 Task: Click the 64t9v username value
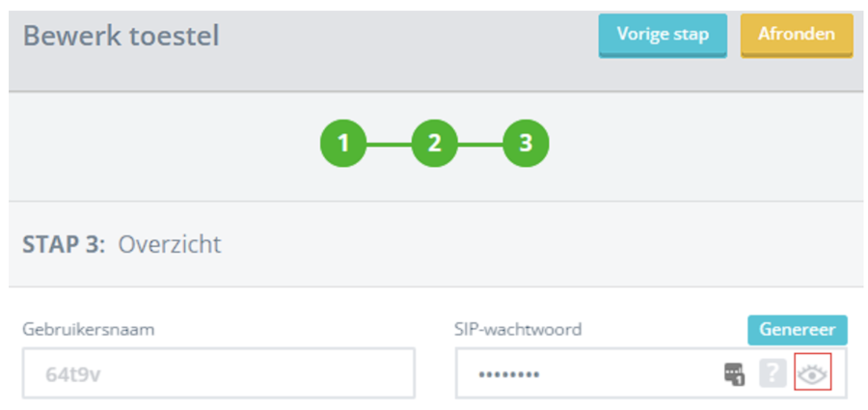pyautogui.click(x=73, y=374)
